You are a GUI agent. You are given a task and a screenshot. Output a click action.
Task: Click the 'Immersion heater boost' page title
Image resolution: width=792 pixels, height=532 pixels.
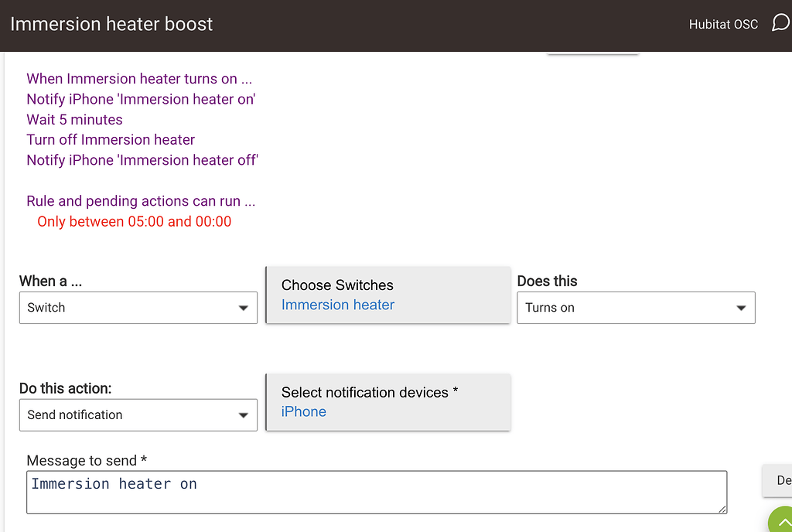point(111,24)
